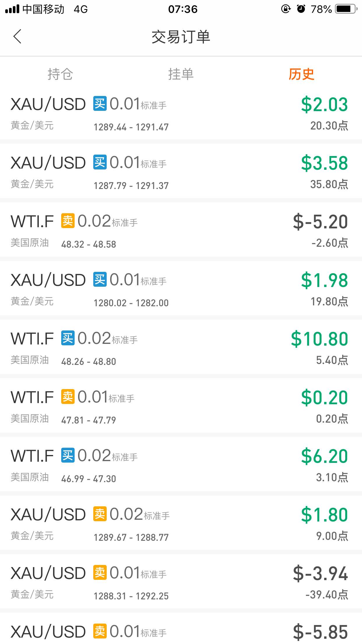Tap the 卖 badge on $-5.20 order
The width and height of the screenshot is (362, 644).
[x=68, y=221]
